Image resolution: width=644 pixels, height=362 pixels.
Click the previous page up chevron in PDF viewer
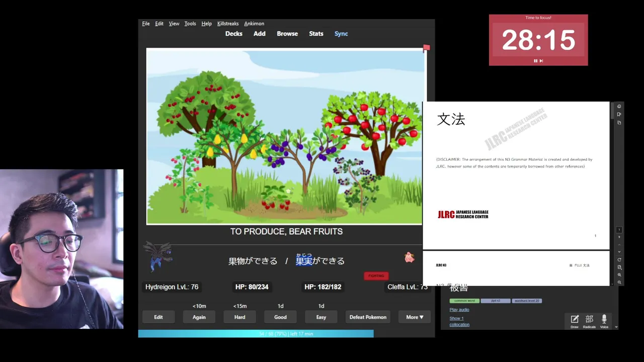[x=619, y=244]
